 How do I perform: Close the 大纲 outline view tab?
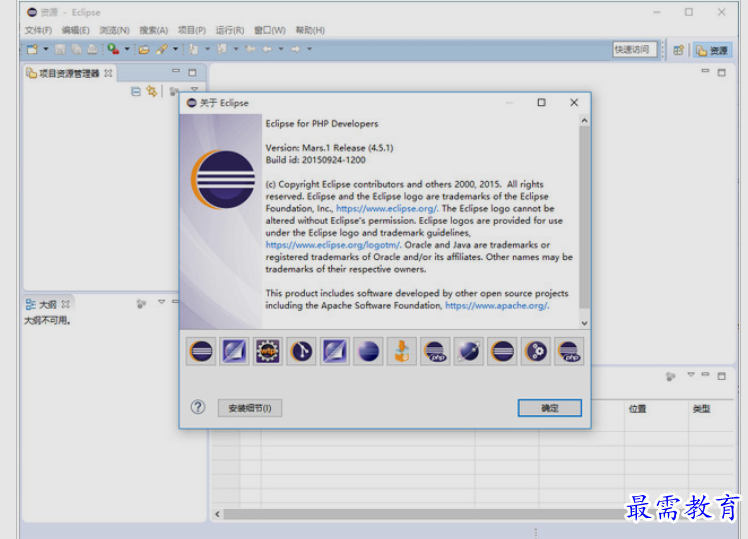[65, 304]
